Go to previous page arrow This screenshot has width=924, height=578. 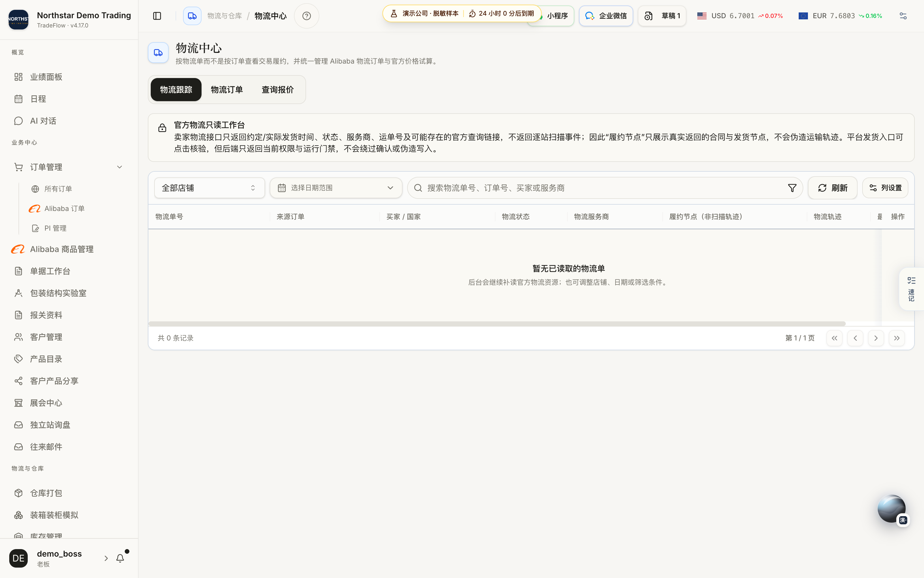(855, 338)
